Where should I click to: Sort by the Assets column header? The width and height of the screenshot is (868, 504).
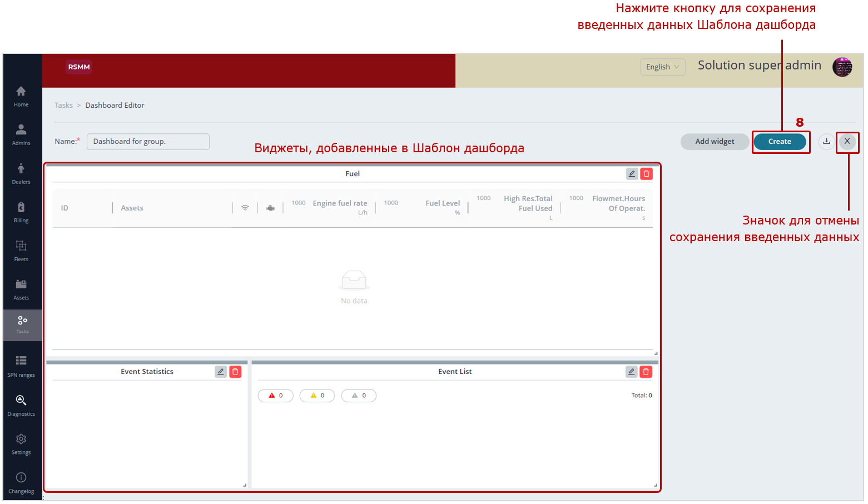coord(132,208)
